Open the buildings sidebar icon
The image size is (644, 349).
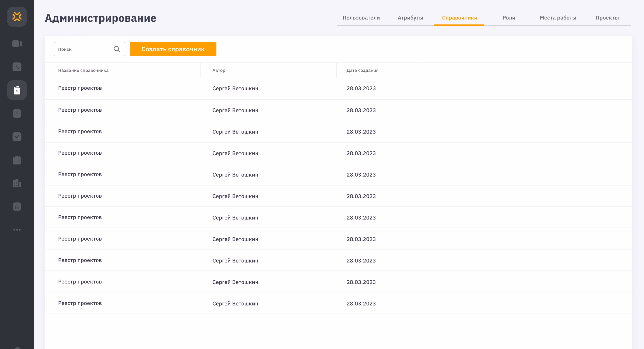click(17, 183)
